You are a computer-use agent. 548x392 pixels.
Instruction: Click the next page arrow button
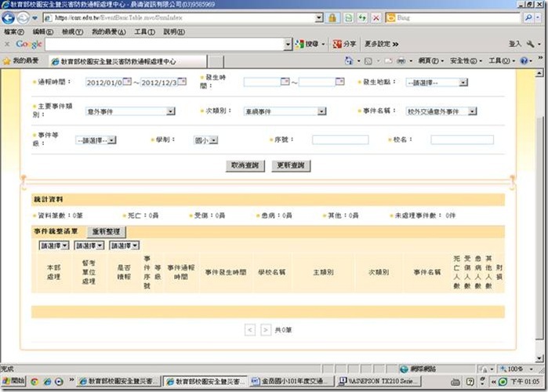pos(266,330)
